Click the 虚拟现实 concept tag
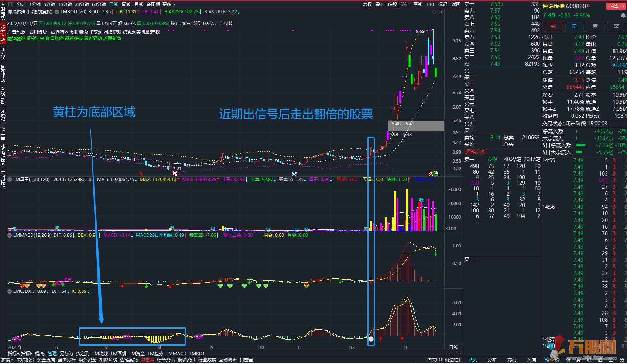This screenshot has height=364, width=627. click(x=131, y=32)
